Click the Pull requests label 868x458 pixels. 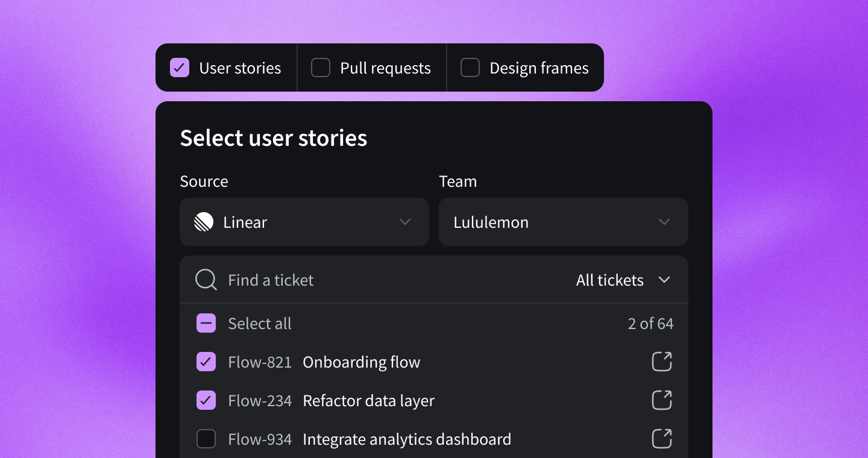(386, 68)
